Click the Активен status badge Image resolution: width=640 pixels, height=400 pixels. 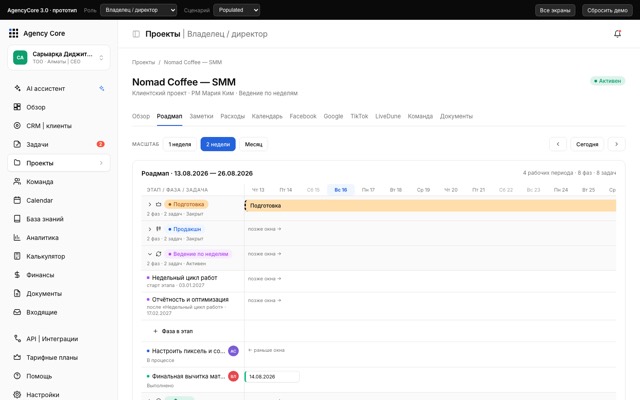tap(607, 81)
